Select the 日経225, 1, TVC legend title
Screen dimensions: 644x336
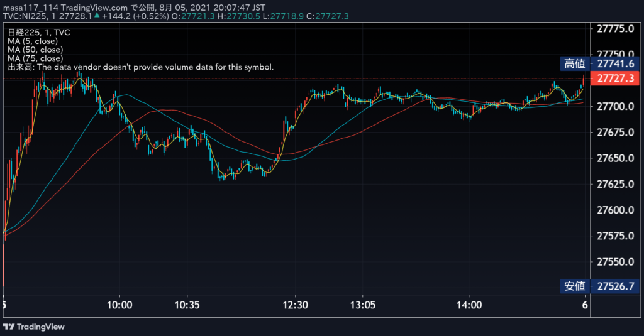[x=39, y=33]
